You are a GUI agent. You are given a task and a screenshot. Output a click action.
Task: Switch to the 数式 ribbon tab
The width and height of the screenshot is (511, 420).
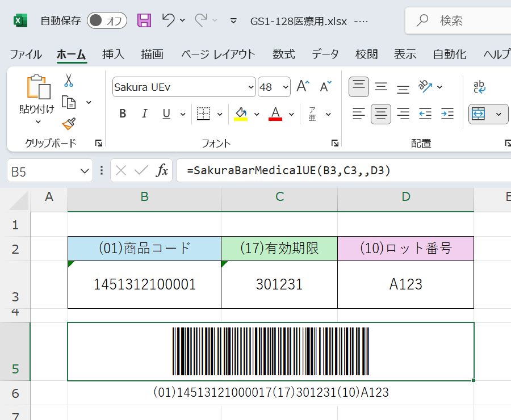(x=283, y=54)
